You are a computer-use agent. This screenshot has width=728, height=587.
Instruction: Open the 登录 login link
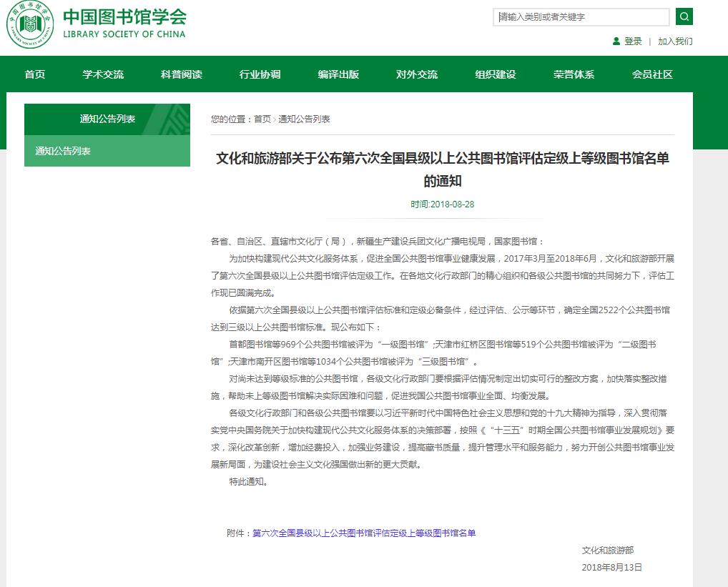point(633,41)
